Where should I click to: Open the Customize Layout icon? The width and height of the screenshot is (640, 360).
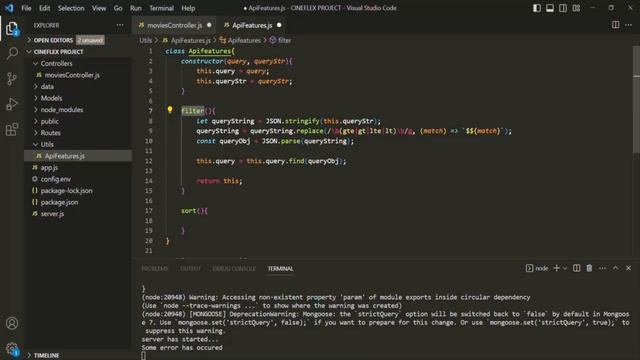(x=576, y=8)
